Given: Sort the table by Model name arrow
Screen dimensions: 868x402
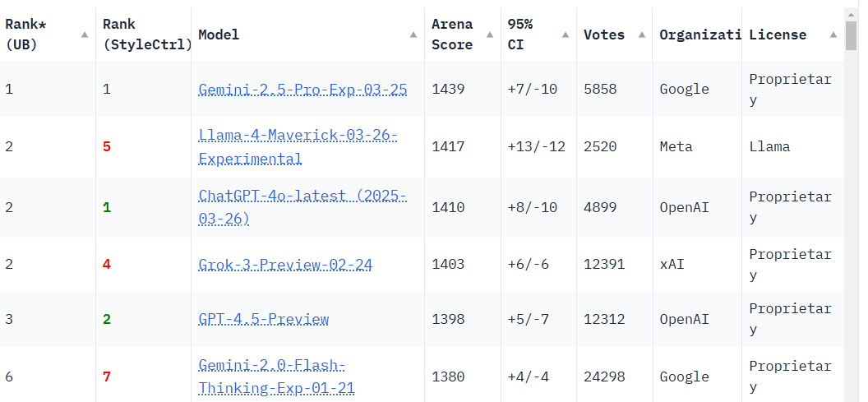Looking at the screenshot, I should (413, 35).
